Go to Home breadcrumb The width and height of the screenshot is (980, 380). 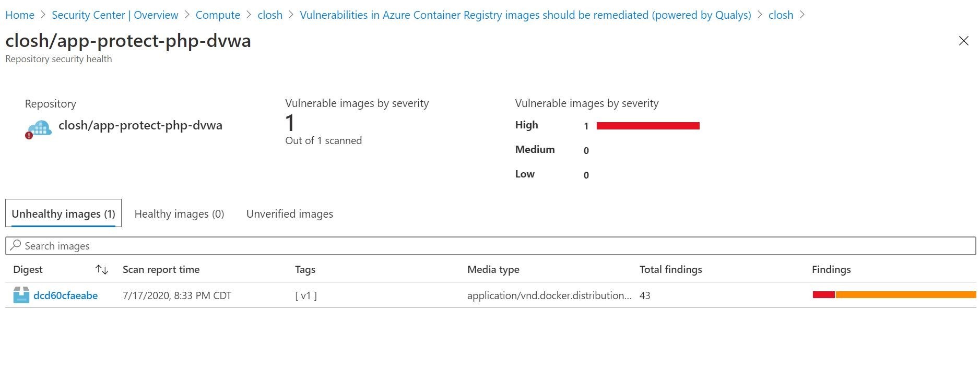[20, 15]
